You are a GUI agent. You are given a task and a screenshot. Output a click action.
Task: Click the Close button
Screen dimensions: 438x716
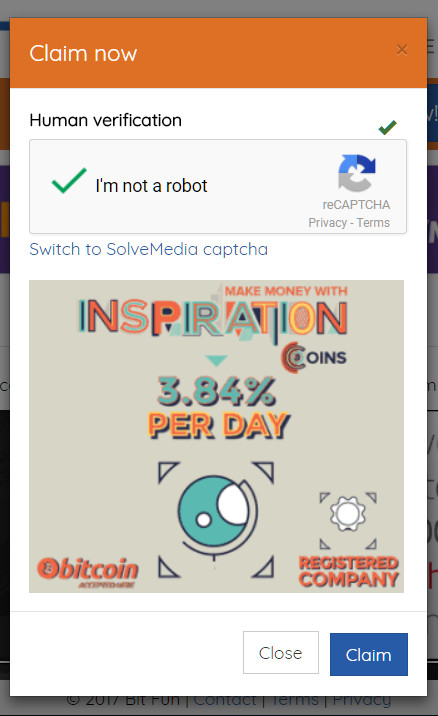pos(280,653)
